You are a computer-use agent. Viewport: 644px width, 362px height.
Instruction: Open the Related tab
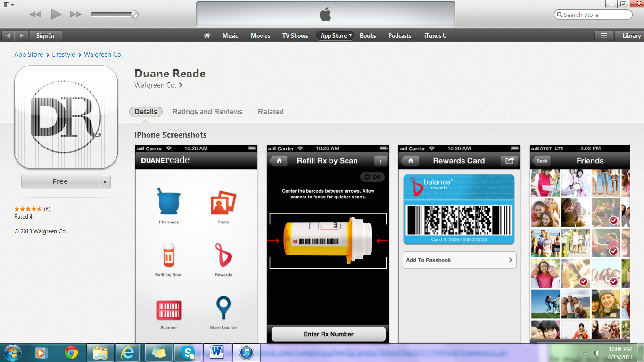coord(271,112)
